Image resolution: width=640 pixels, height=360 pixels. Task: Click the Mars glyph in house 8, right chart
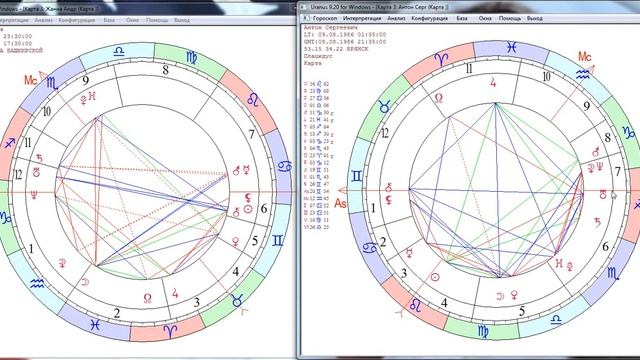pyautogui.click(x=596, y=152)
